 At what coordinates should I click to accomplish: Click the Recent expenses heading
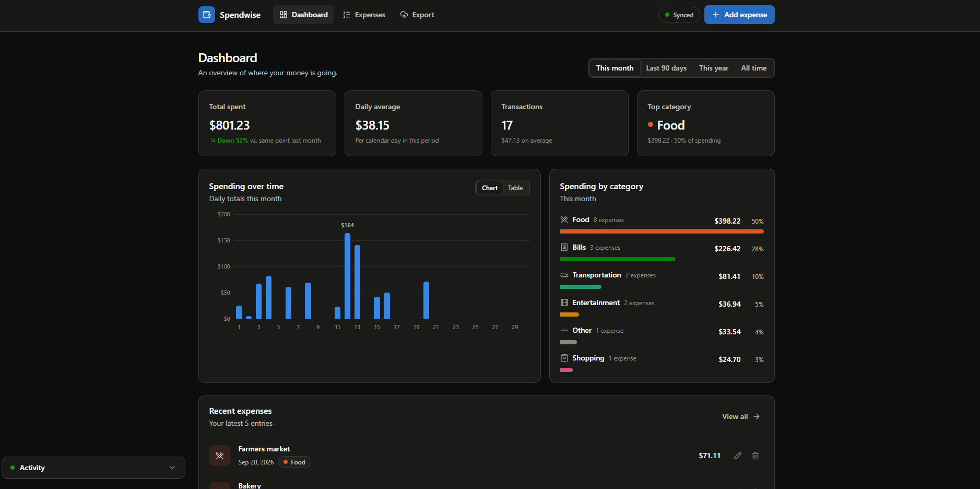pyautogui.click(x=240, y=411)
